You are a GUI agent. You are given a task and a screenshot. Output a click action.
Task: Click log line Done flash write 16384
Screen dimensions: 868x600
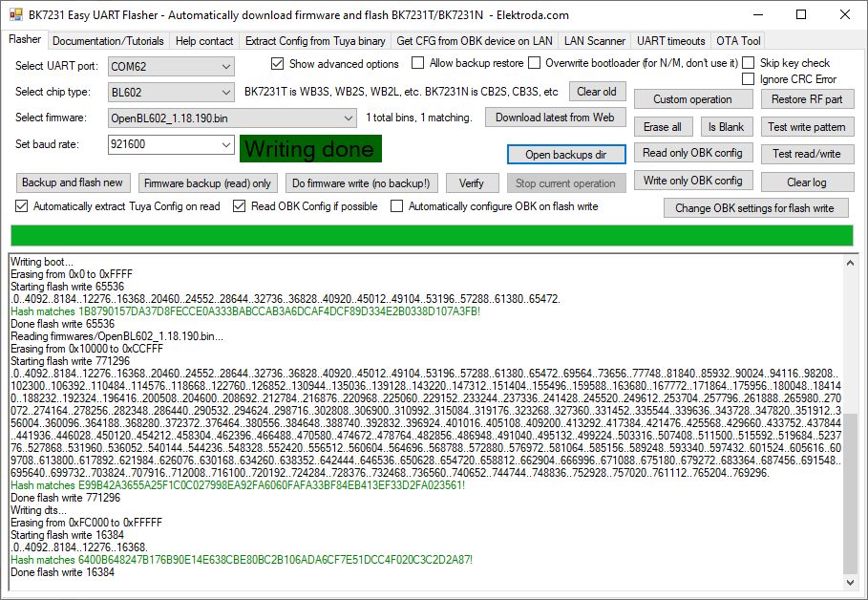63,572
